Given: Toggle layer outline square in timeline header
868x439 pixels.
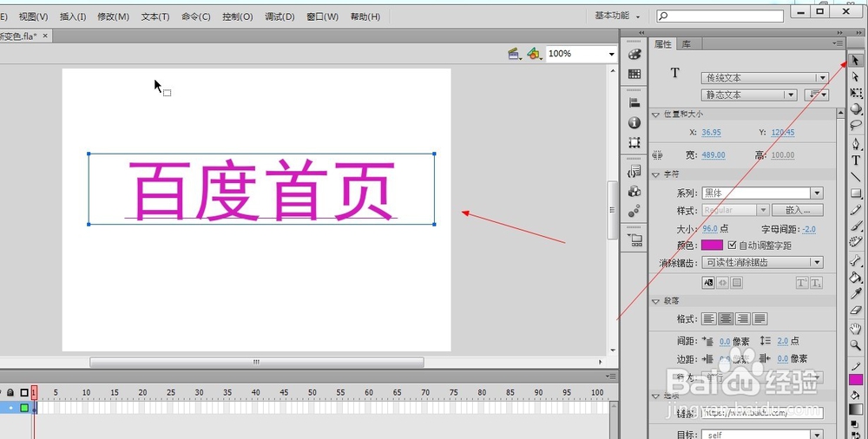Looking at the screenshot, I should click(24, 392).
